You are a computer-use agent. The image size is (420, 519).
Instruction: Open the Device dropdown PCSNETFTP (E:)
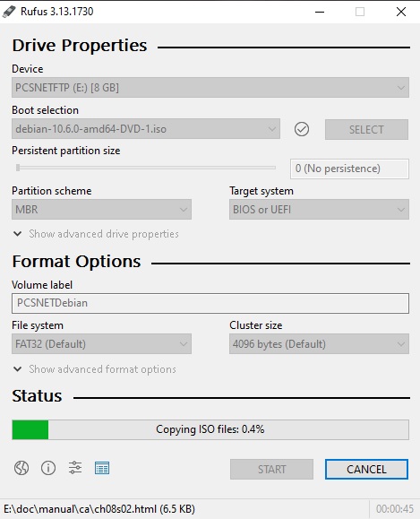coord(210,87)
